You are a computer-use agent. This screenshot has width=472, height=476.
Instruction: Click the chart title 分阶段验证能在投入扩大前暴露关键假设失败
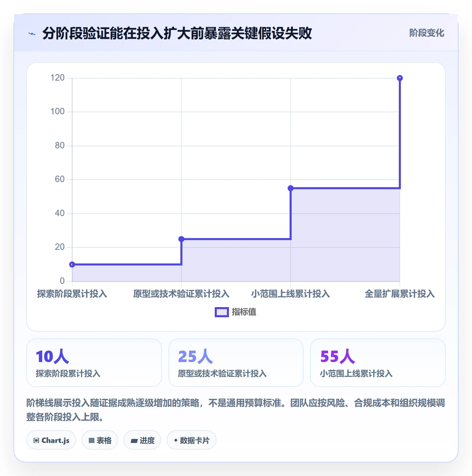coord(177,33)
